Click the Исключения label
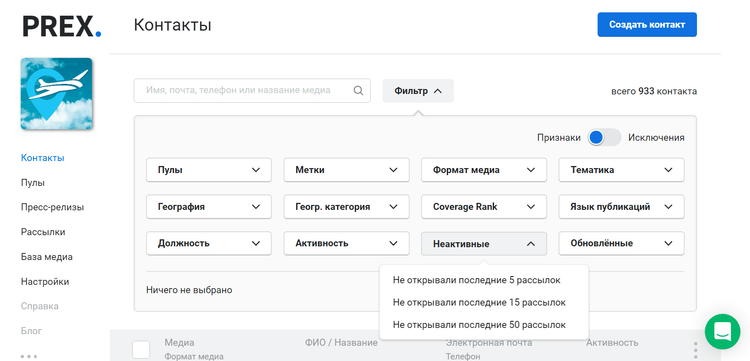The width and height of the screenshot is (750, 361). (656, 138)
